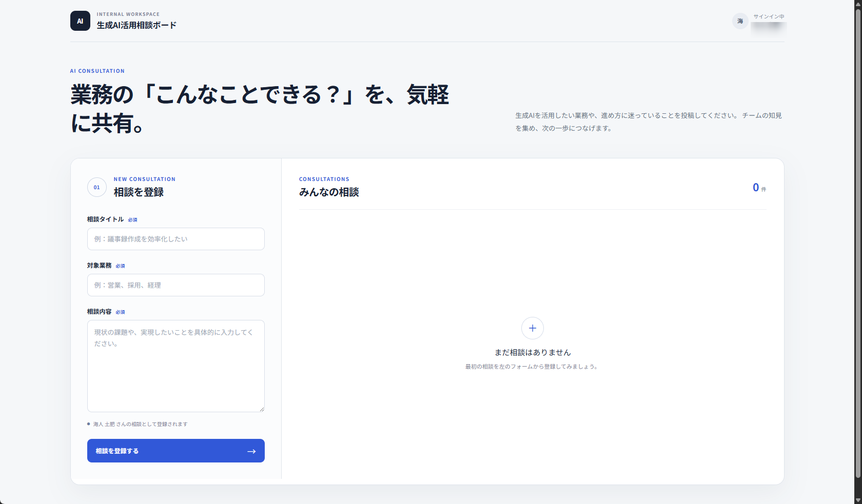862x504 pixels.
Task: Click the plus icon in the empty list
Action: point(533,328)
